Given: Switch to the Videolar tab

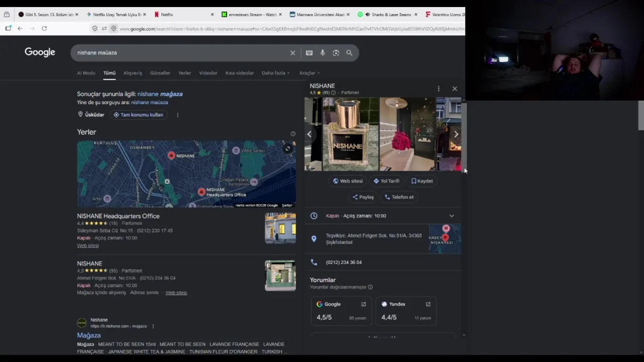Looking at the screenshot, I should 208,73.
